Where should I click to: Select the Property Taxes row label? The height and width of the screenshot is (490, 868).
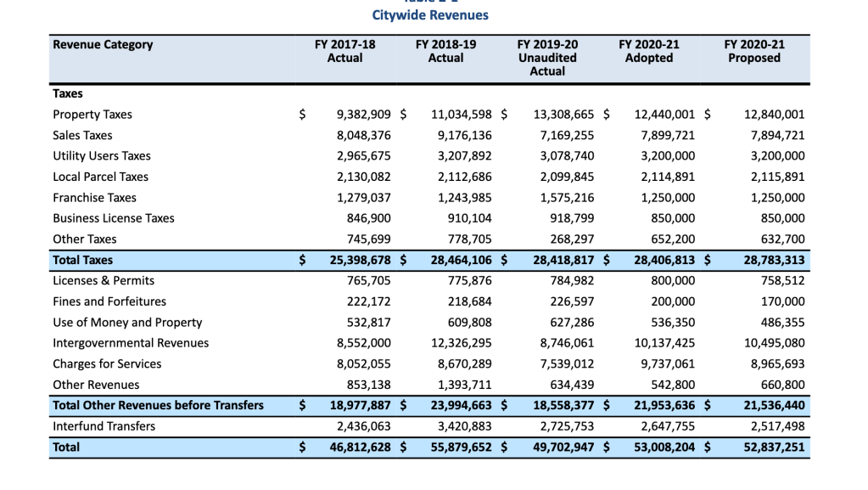[92, 115]
